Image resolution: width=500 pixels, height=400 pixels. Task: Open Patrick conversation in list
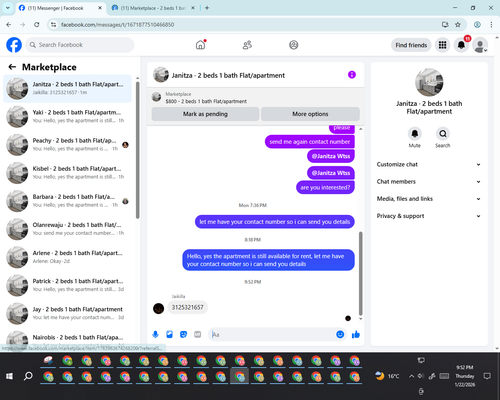67,285
